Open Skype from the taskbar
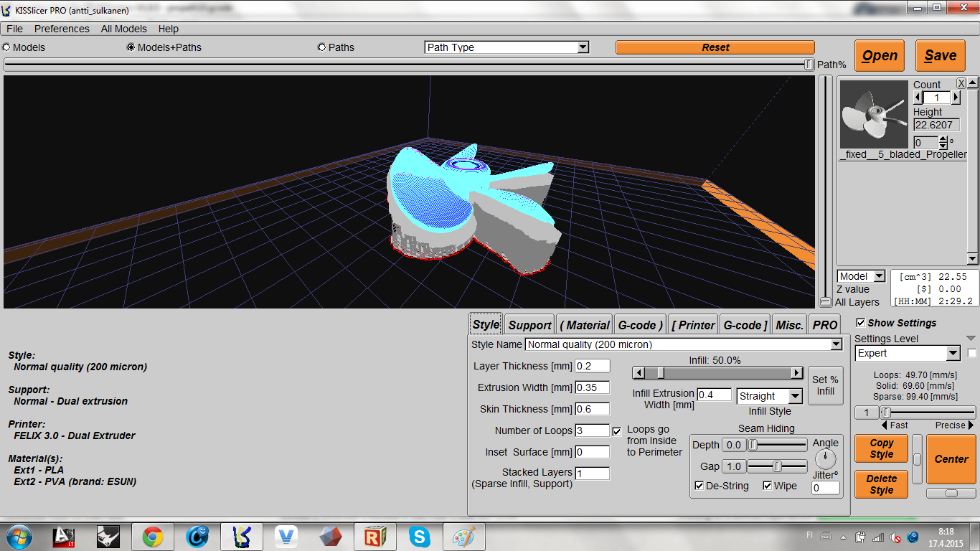Viewport: 980px width, 551px height. (x=419, y=536)
